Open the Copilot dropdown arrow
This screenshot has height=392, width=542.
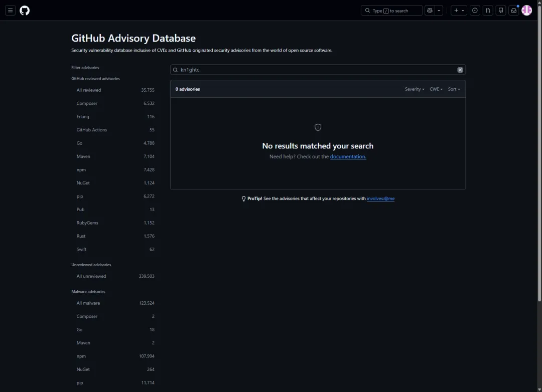(x=439, y=11)
